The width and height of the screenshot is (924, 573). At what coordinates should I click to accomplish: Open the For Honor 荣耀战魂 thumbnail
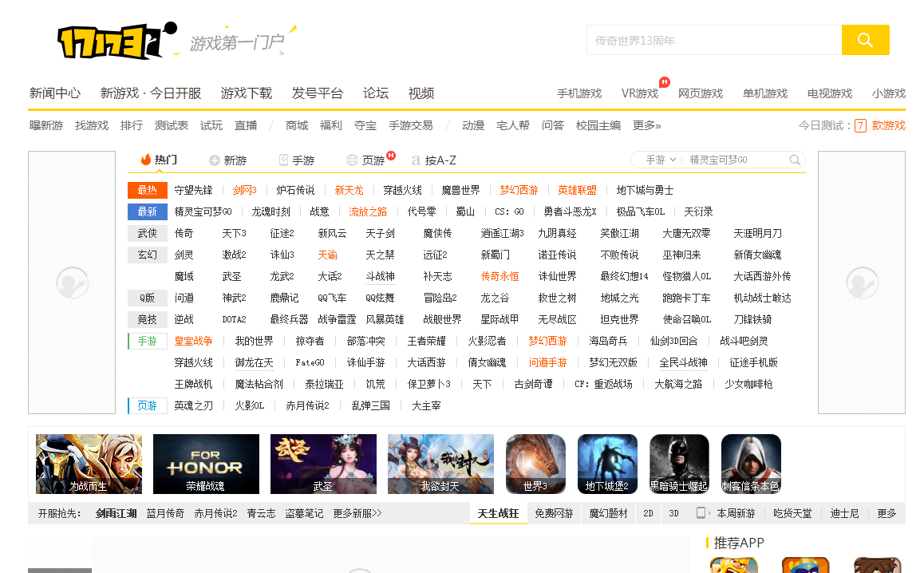[206, 464]
